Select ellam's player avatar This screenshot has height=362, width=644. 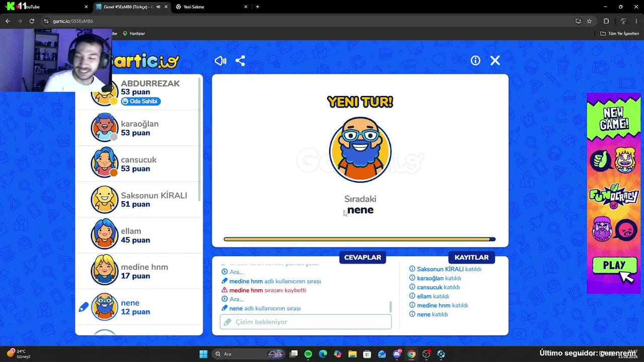(x=105, y=235)
